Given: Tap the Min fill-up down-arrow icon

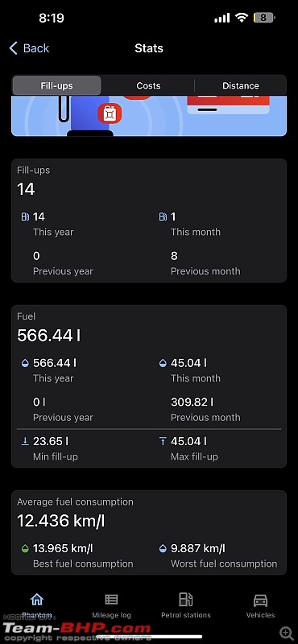Looking at the screenshot, I should click(25, 441).
